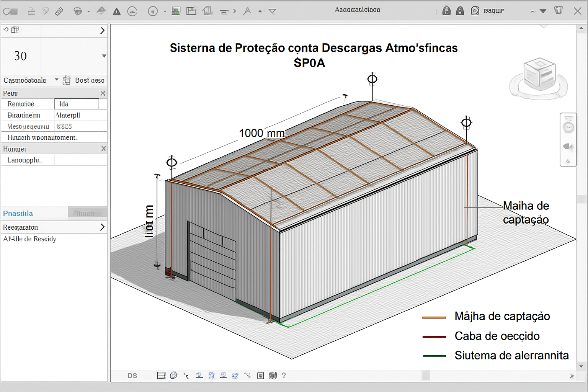The image size is (588, 392).
Task: Open the account dropdown triangle near username
Action: tap(543, 11)
